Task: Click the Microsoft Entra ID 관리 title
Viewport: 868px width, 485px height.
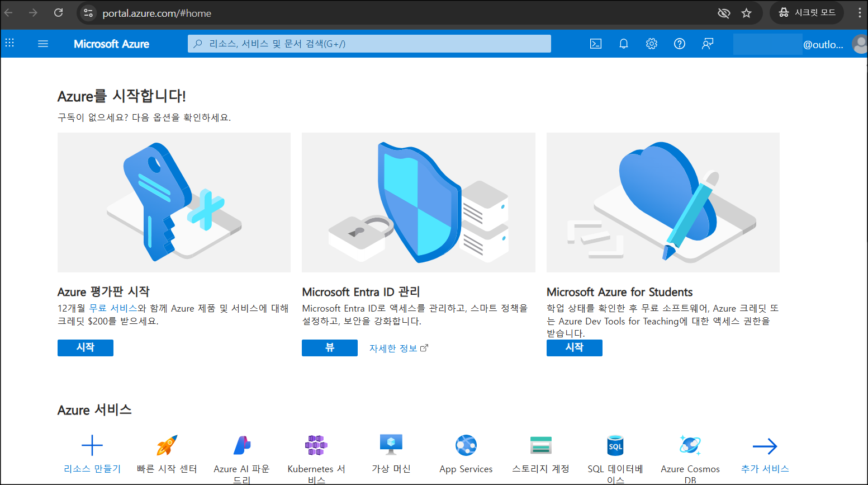Action: (x=361, y=292)
